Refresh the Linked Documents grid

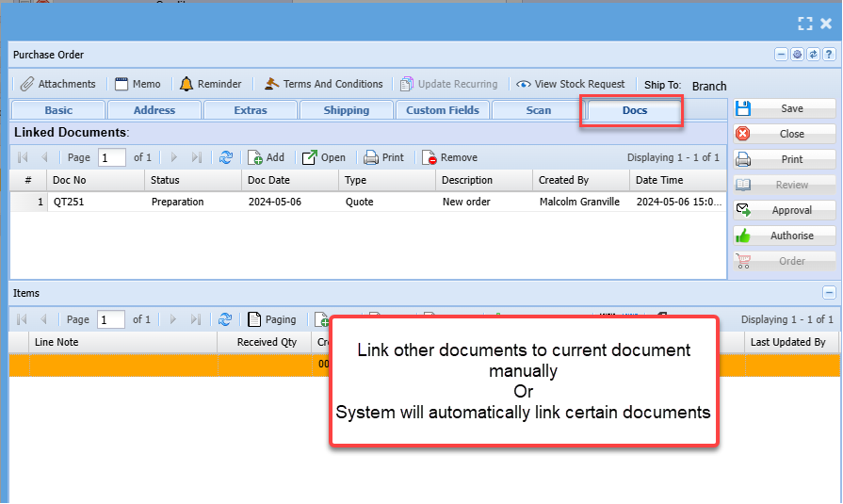(226, 157)
